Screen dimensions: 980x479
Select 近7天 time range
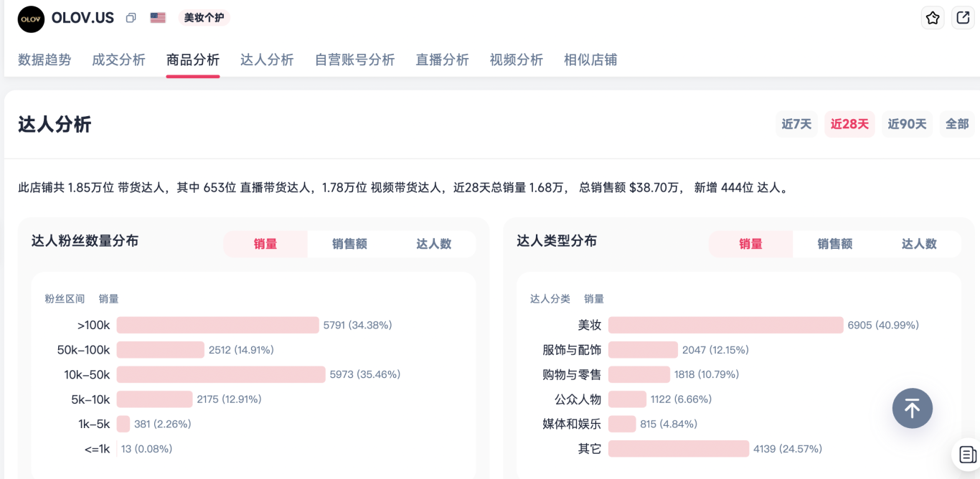pos(796,124)
